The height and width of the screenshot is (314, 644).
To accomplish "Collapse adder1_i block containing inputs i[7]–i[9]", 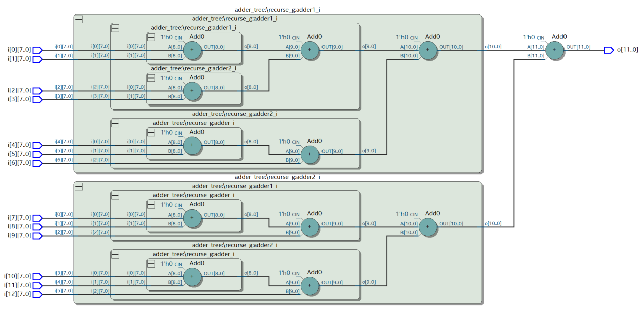I will [x=115, y=196].
